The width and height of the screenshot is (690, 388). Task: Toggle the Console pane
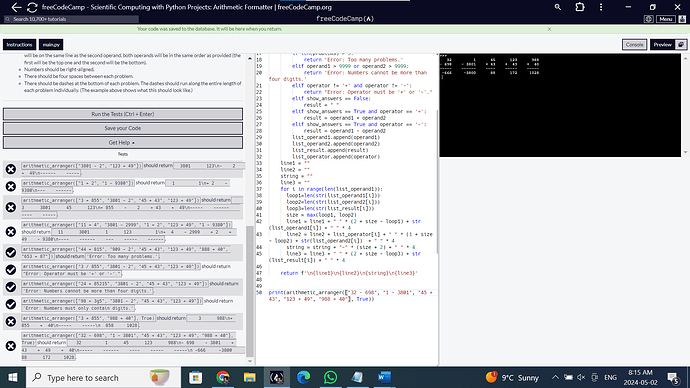pos(634,44)
